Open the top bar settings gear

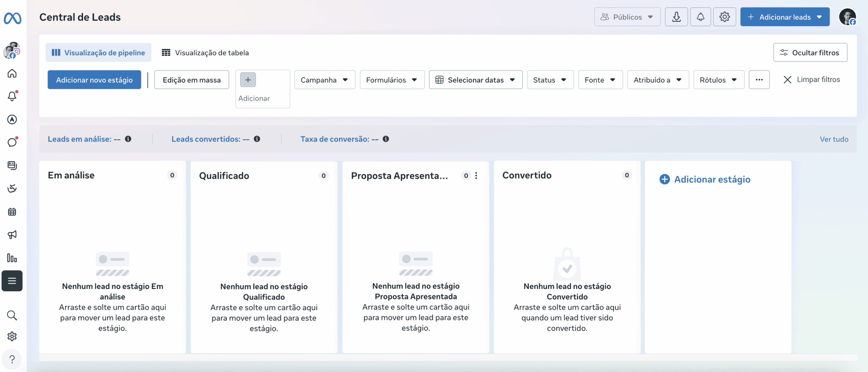pos(725,17)
